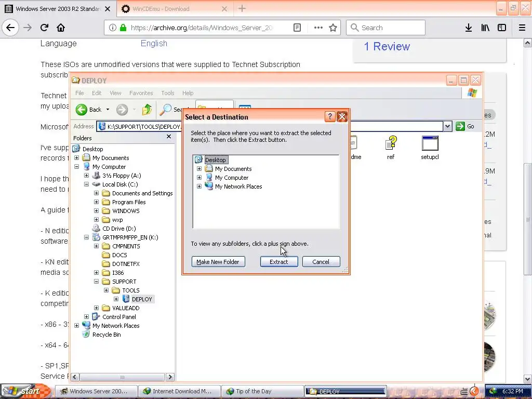Click Firefox Search input field

click(386, 28)
